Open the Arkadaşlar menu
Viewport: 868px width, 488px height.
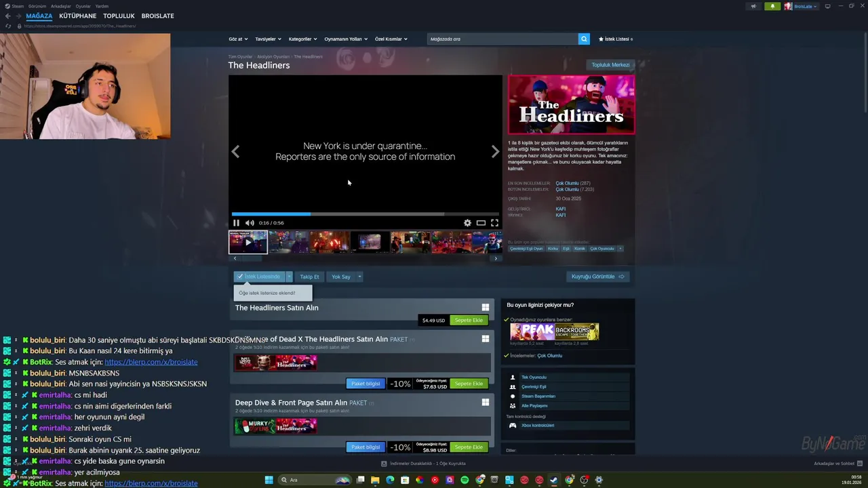point(61,6)
